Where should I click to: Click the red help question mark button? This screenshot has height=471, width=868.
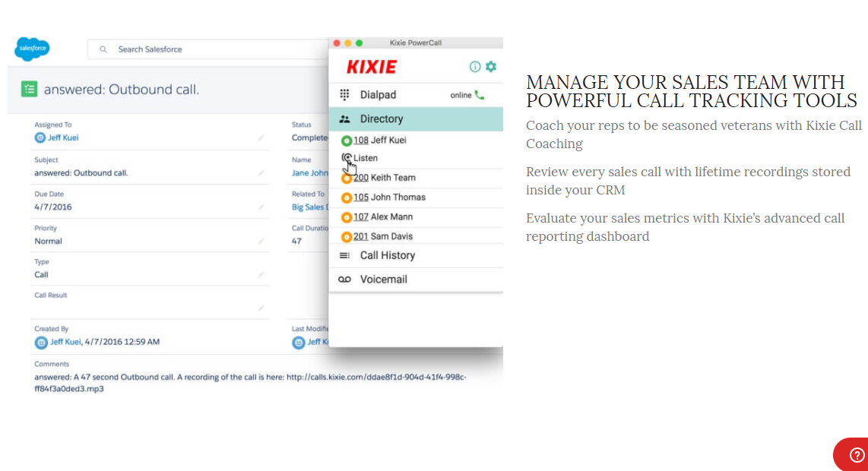coord(857,455)
